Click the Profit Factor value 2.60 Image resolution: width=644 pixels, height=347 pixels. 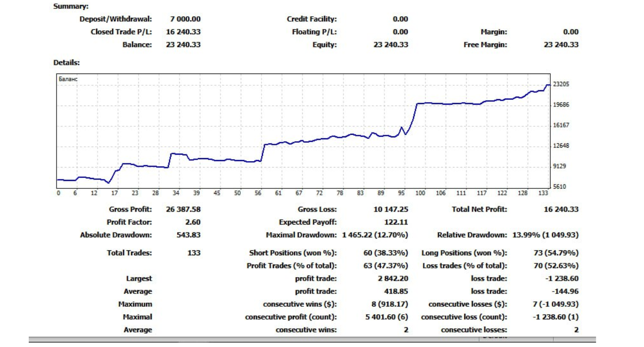pos(192,222)
